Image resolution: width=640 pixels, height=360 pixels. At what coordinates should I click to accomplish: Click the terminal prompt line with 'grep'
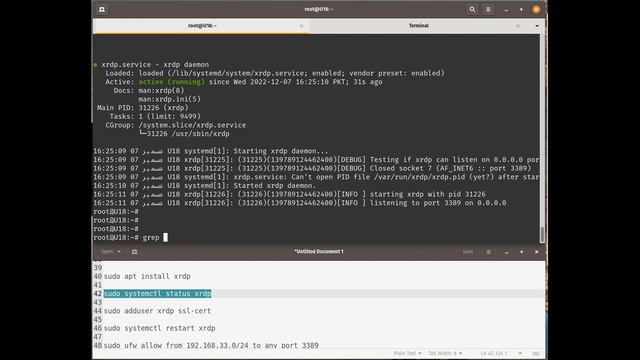[x=130, y=238]
